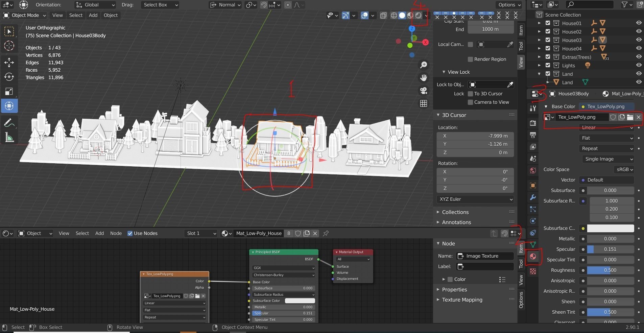
Task: Select the Scale tool
Action: tap(9, 91)
